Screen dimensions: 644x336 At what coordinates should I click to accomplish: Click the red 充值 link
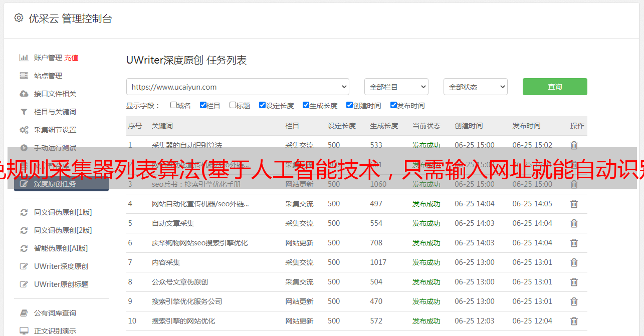click(71, 58)
